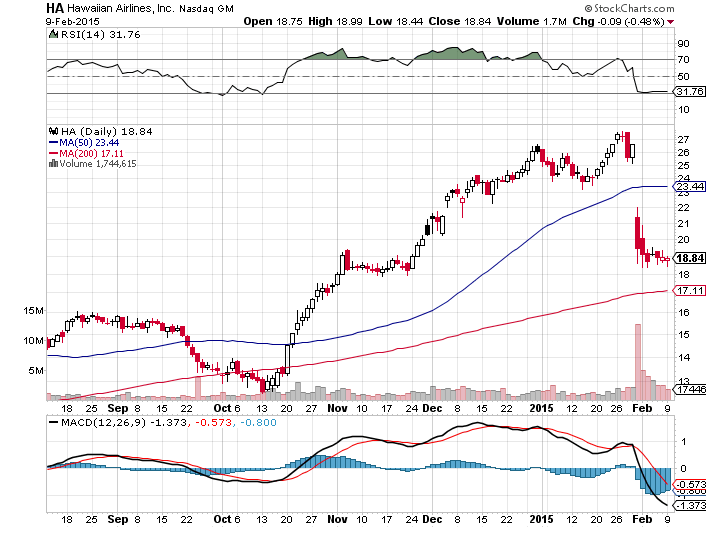Click the MA(50) 23.44 legend text
This screenshot has height=533, width=723.
click(89, 143)
